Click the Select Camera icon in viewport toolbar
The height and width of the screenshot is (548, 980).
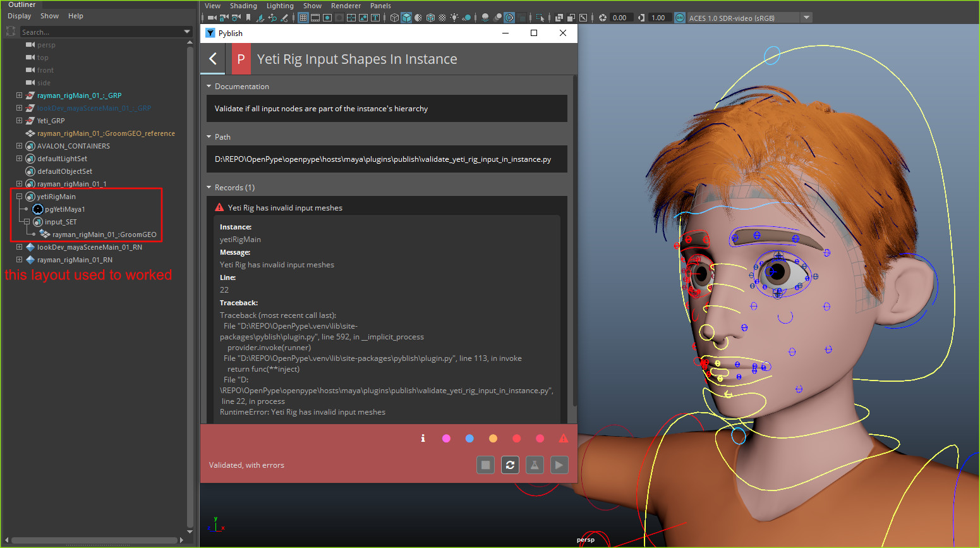(211, 18)
